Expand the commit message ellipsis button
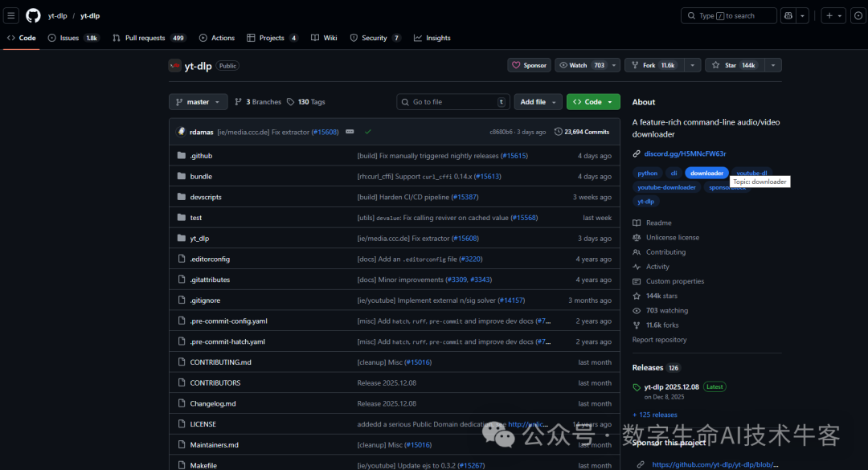Image resolution: width=868 pixels, height=470 pixels. [x=350, y=132]
